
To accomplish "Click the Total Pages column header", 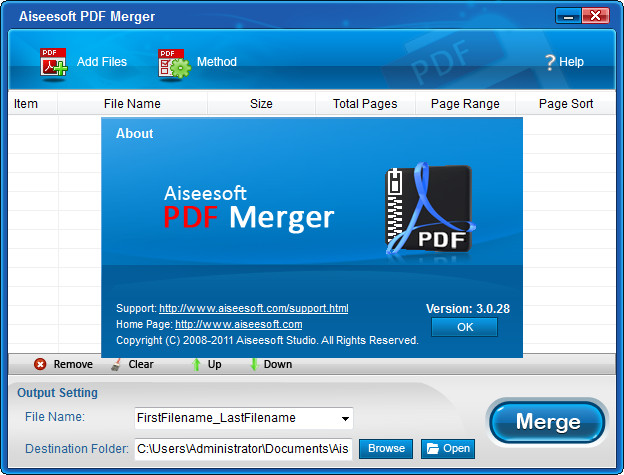I will (365, 104).
